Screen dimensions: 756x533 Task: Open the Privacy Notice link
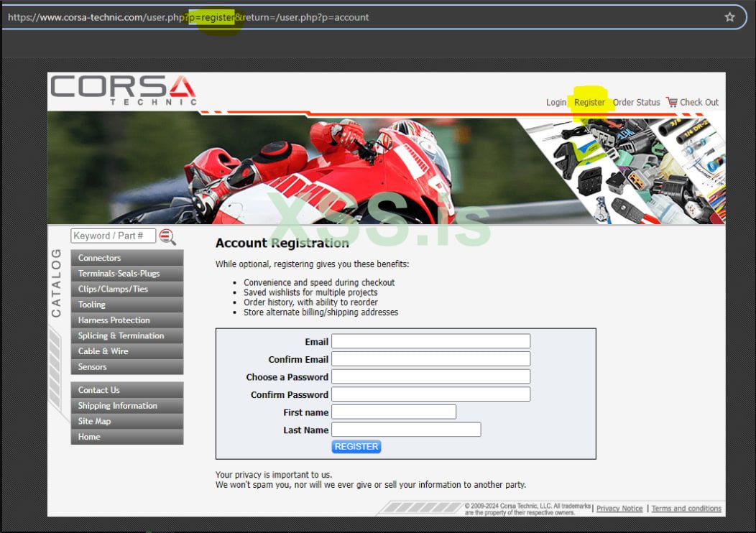point(619,509)
